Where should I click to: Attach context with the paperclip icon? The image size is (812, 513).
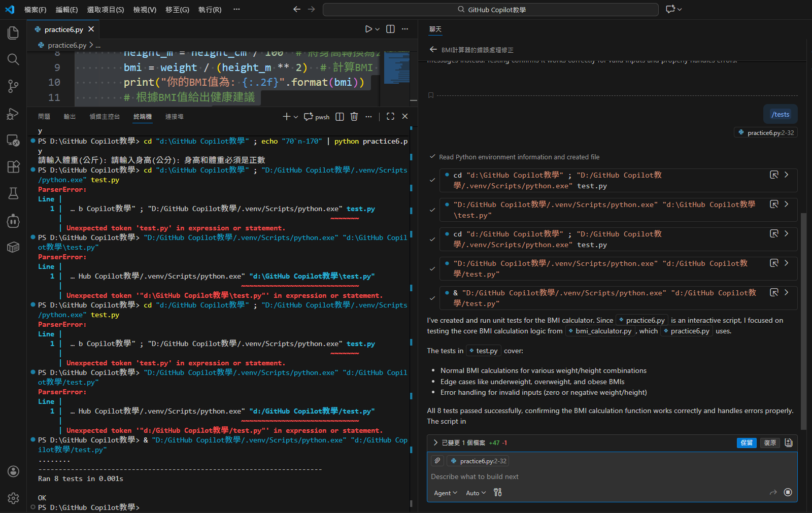pyautogui.click(x=437, y=461)
